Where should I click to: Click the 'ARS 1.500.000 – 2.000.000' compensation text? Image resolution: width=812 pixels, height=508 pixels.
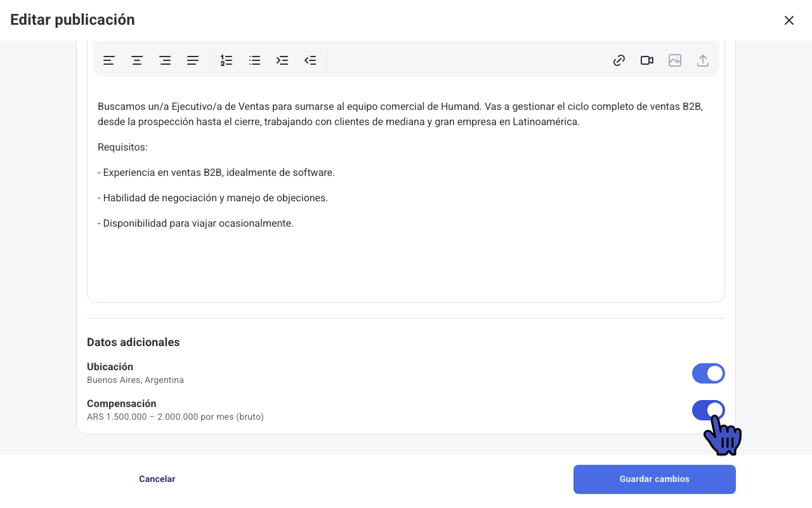click(175, 417)
